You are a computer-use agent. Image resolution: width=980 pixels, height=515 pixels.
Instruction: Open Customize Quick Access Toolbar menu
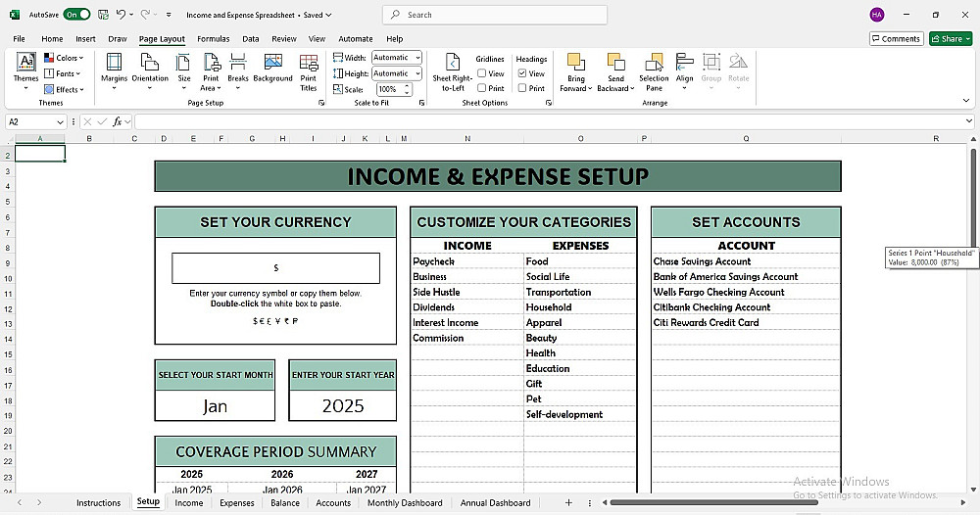coord(169,15)
